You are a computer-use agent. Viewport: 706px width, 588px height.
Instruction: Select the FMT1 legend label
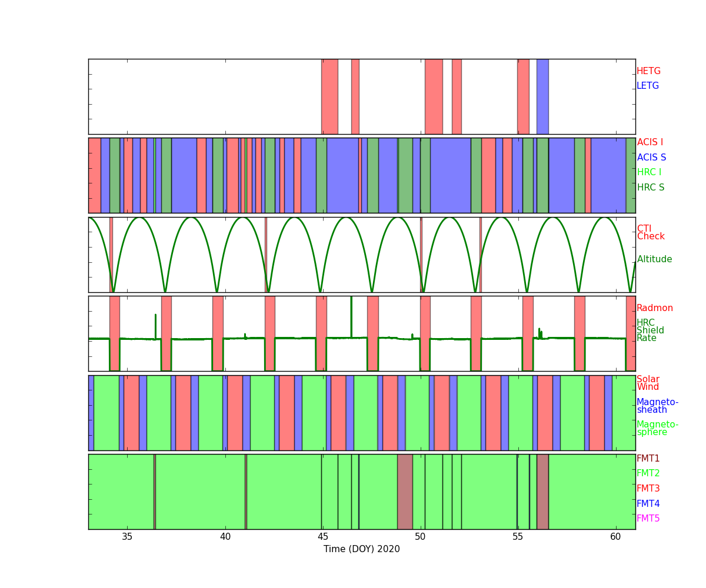(x=648, y=459)
